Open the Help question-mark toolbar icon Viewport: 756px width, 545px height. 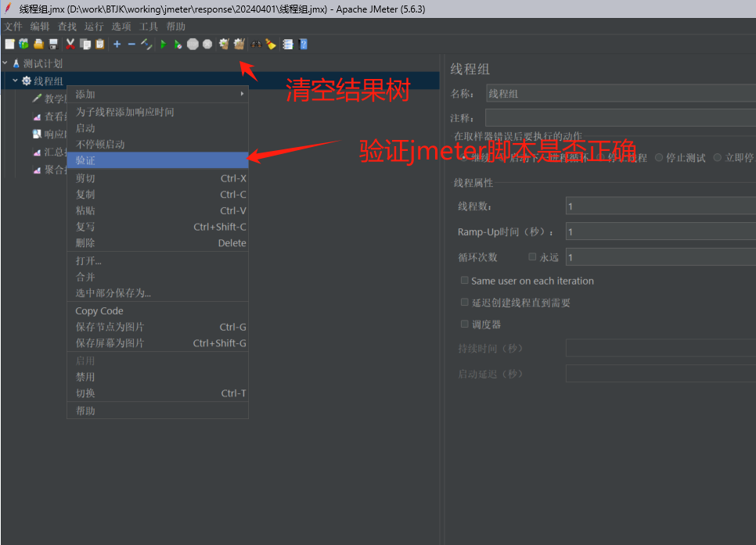point(303,45)
